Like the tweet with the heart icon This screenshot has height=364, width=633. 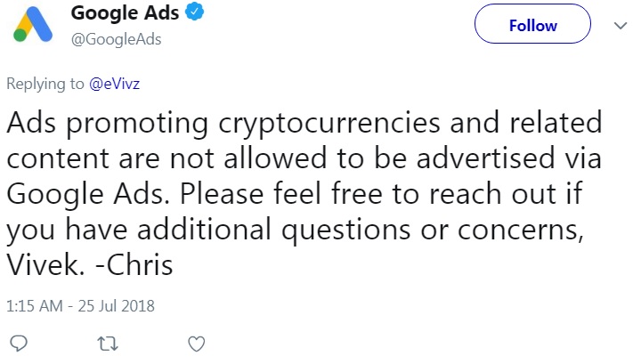(199, 344)
